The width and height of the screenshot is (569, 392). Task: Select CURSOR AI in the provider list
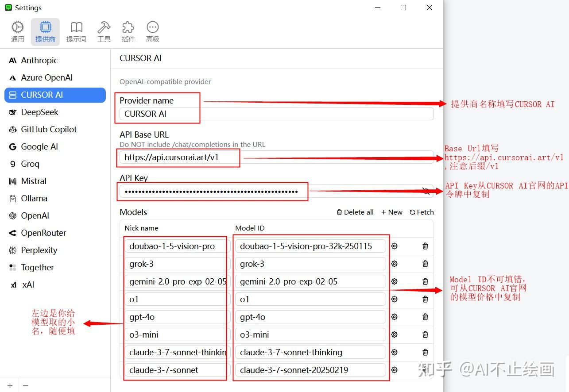click(55, 95)
